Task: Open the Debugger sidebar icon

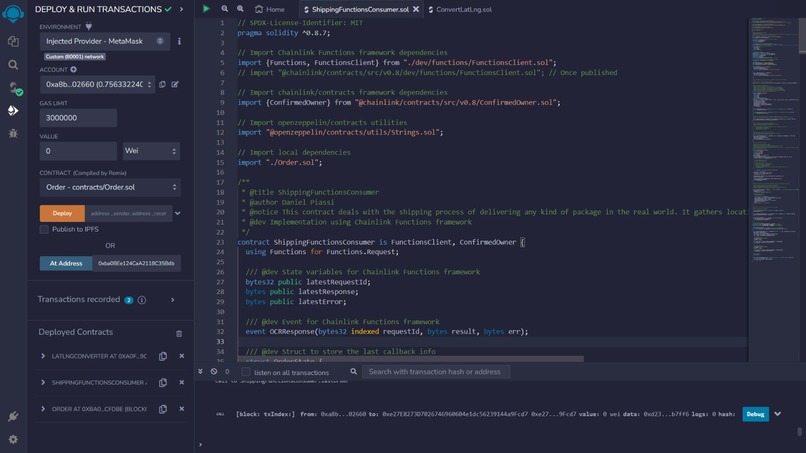Action: click(x=13, y=133)
